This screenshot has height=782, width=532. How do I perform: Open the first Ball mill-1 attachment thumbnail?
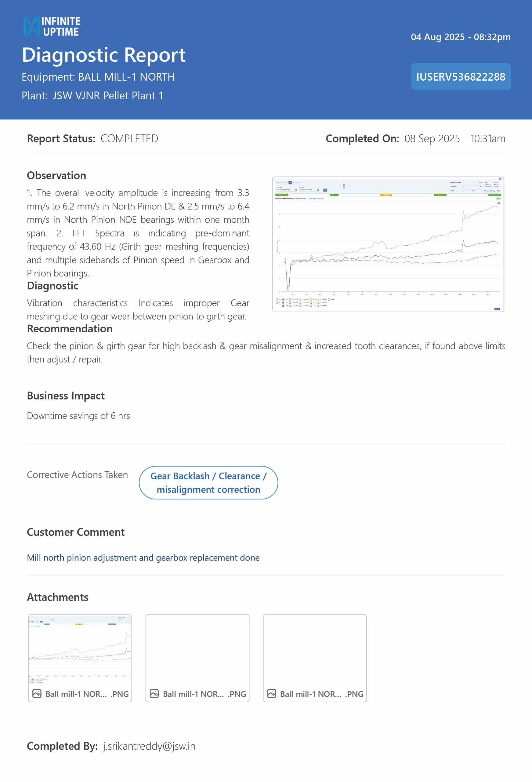(80, 649)
